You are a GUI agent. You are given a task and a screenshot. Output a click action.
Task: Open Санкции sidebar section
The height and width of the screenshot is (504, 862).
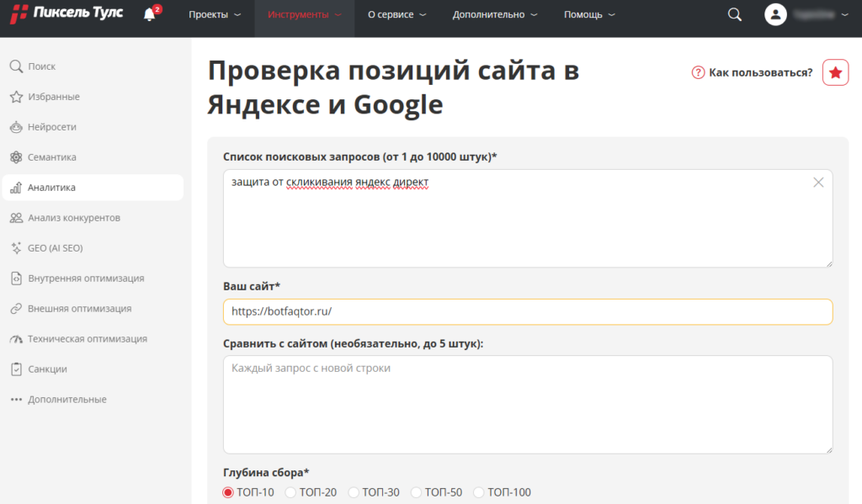[47, 369]
